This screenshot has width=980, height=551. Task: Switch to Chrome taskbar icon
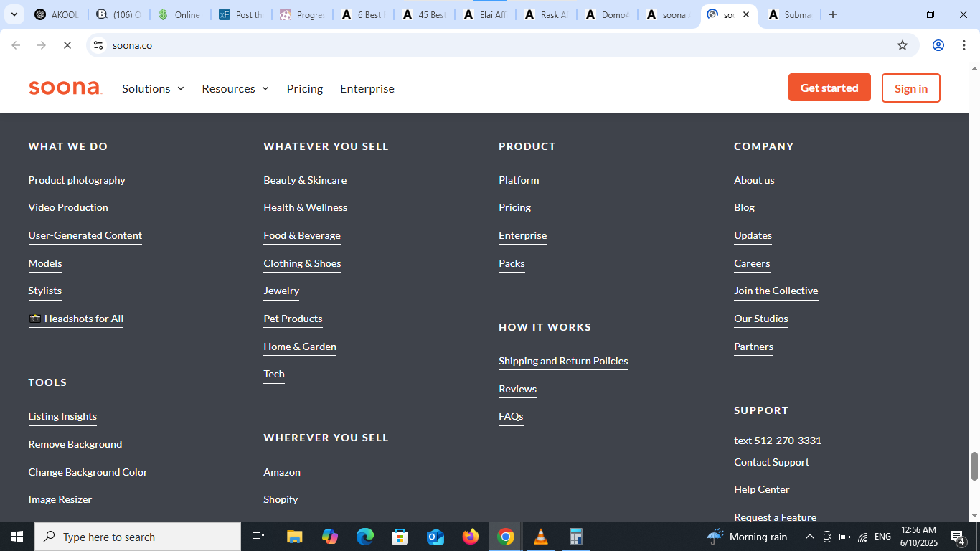[x=506, y=537]
